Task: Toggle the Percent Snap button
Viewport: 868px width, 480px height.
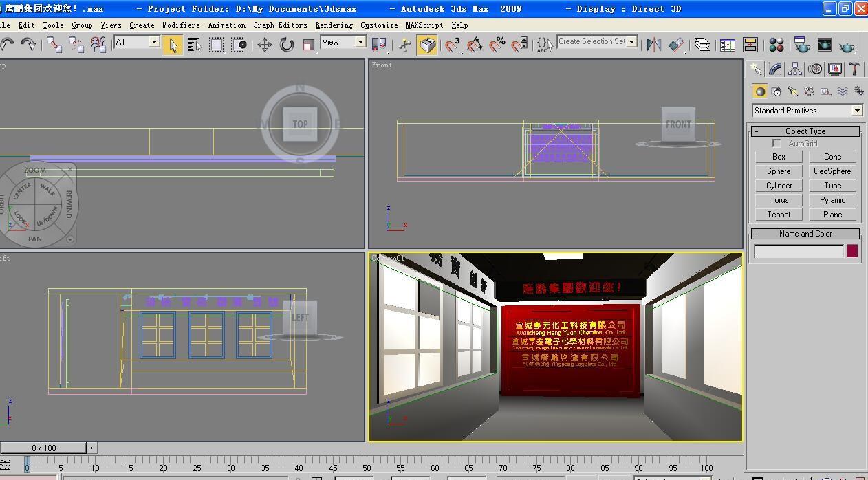Action: tap(497, 45)
